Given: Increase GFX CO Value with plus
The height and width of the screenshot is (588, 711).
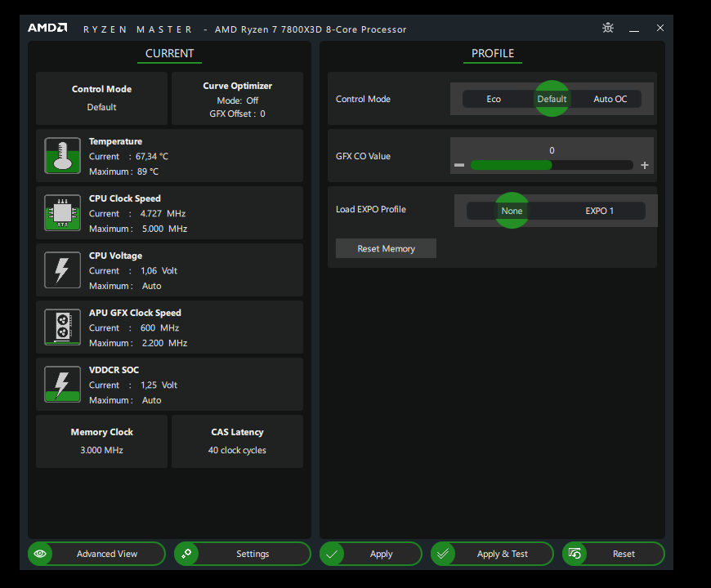Looking at the screenshot, I should pyautogui.click(x=644, y=165).
